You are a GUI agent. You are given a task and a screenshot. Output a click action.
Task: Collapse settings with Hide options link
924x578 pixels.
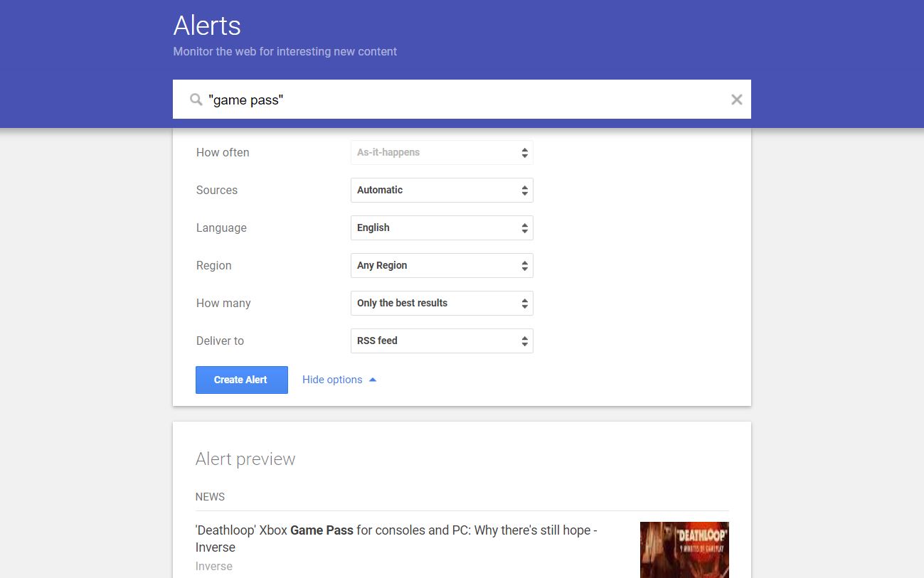click(339, 380)
